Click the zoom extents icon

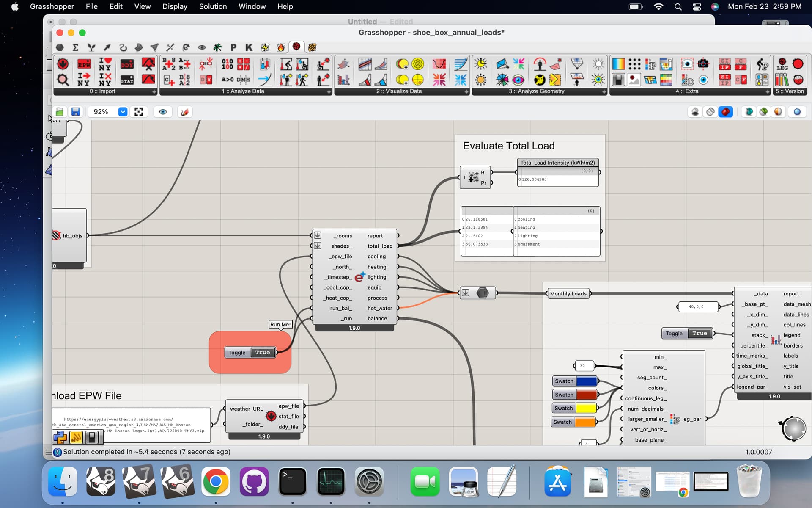pyautogui.click(x=139, y=112)
